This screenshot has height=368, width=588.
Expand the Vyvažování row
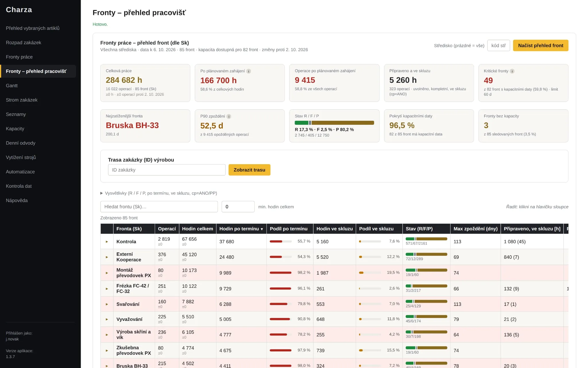point(107,319)
